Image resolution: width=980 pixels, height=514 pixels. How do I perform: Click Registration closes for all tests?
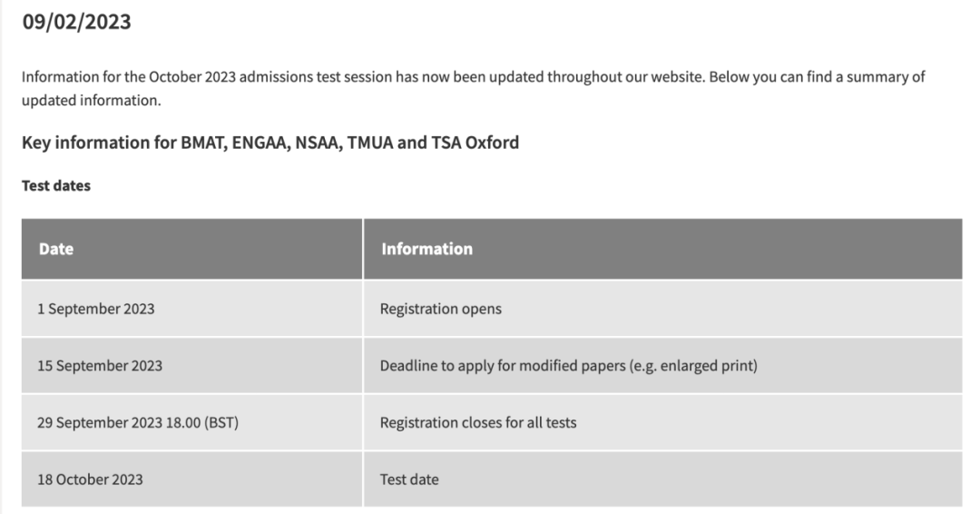[x=478, y=422]
